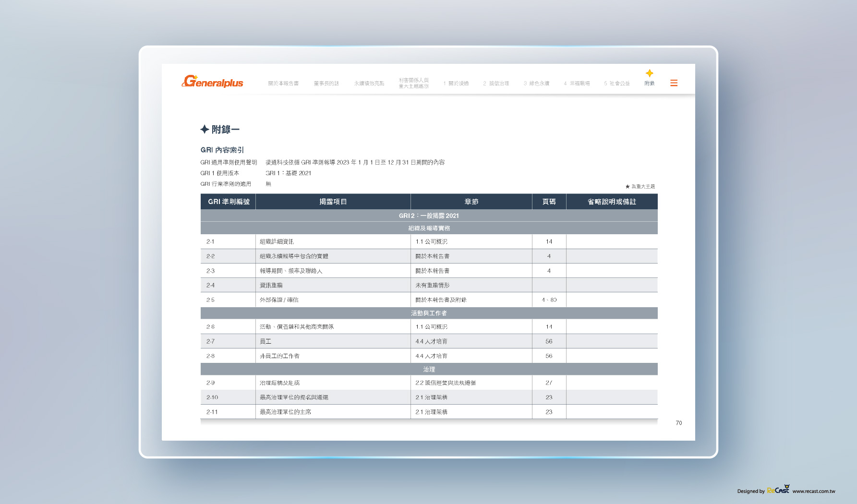Select the 附錄 nav item

[x=650, y=84]
